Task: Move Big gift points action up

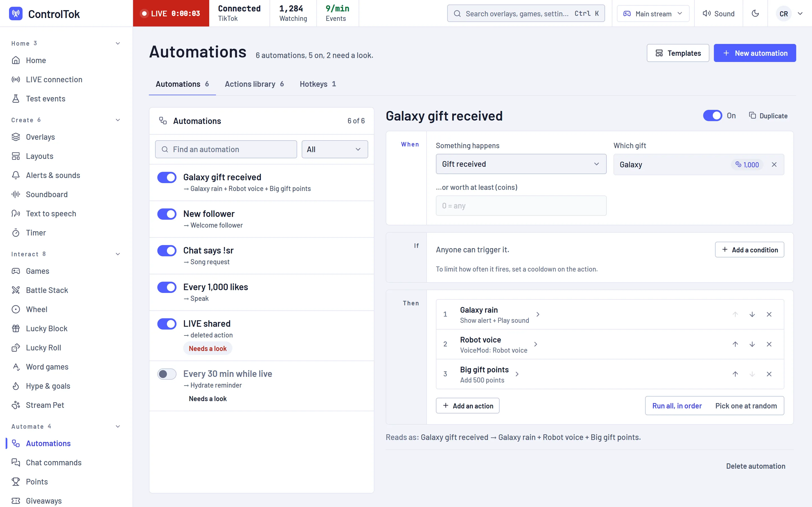Action: [735, 374]
